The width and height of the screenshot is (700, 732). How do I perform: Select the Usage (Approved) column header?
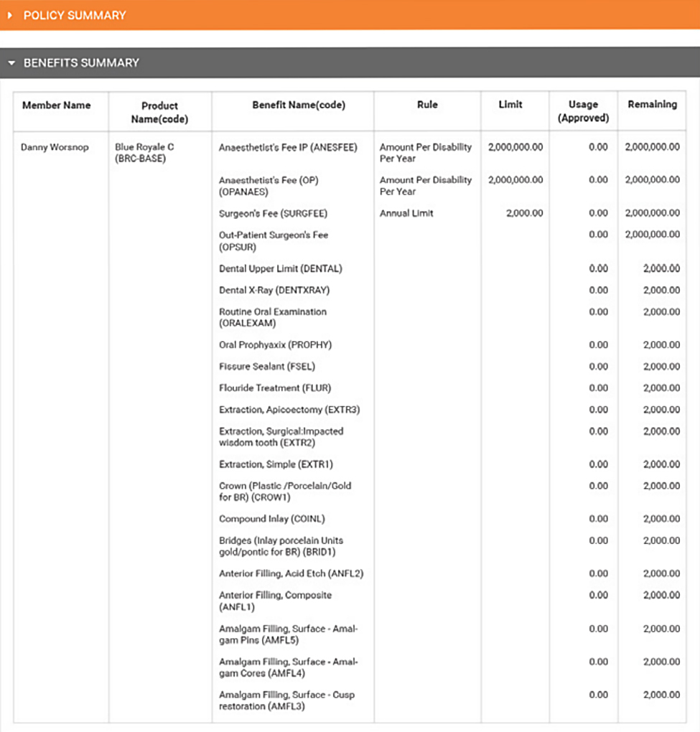(583, 111)
